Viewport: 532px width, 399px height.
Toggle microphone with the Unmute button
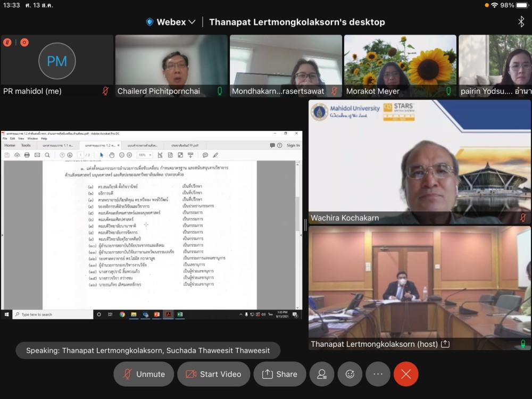[x=144, y=374]
